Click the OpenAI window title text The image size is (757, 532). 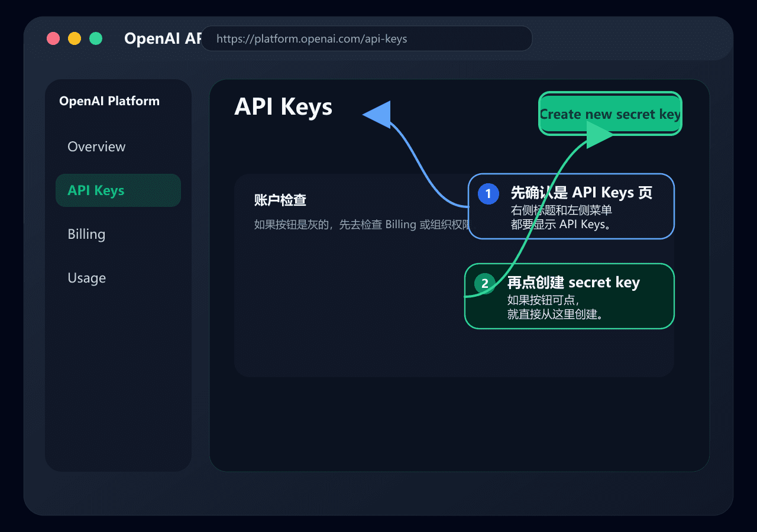(x=163, y=38)
